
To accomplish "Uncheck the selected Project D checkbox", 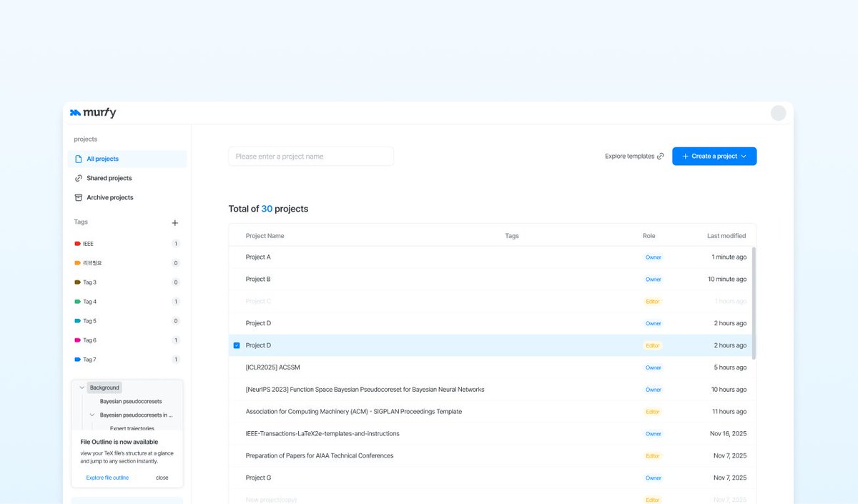I will pos(237,345).
